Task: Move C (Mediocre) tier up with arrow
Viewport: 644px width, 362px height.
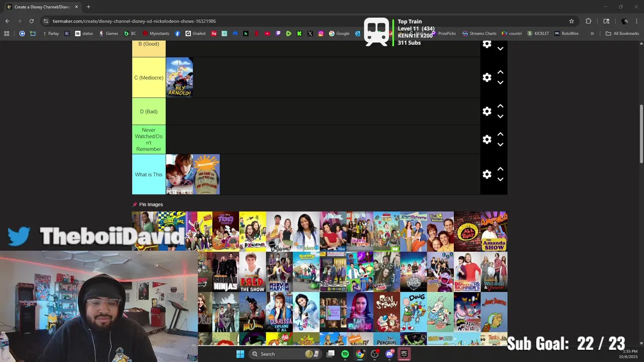Action: click(500, 72)
